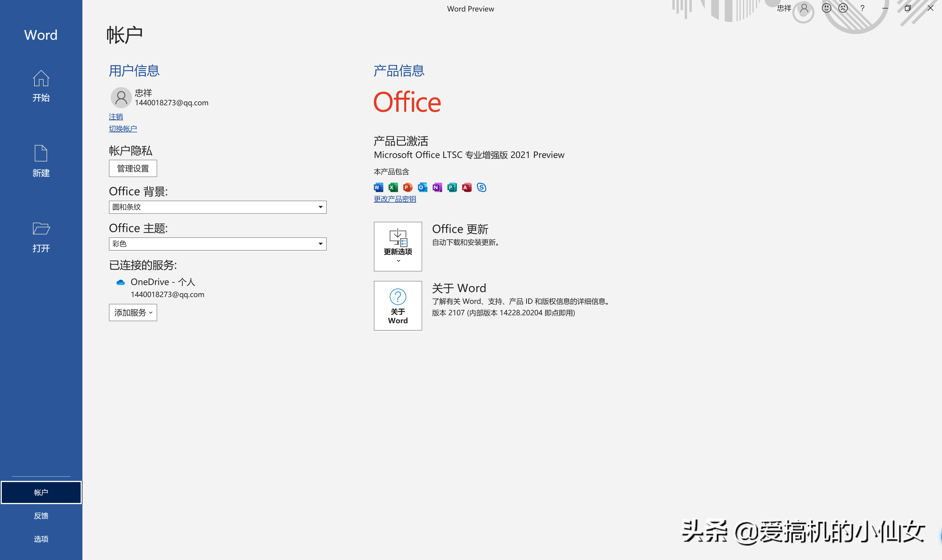942x560 pixels.
Task: Open the 反馈 feedback page
Action: pyautogui.click(x=41, y=516)
